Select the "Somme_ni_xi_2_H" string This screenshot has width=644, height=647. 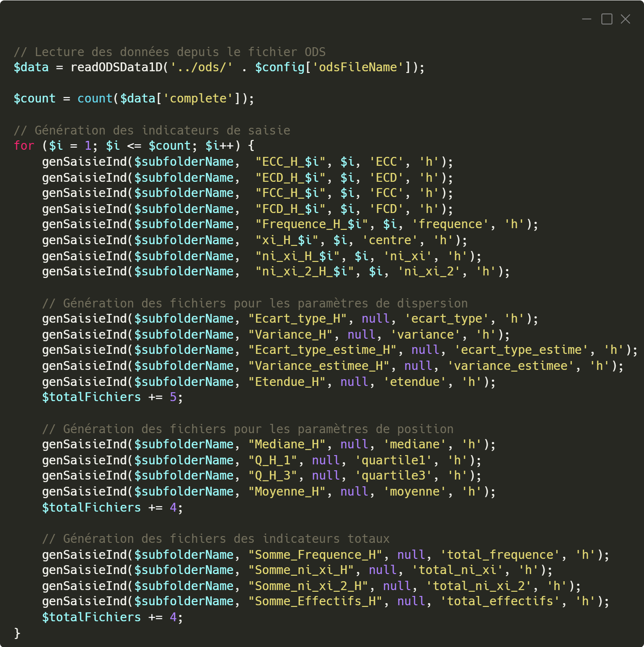pos(308,586)
